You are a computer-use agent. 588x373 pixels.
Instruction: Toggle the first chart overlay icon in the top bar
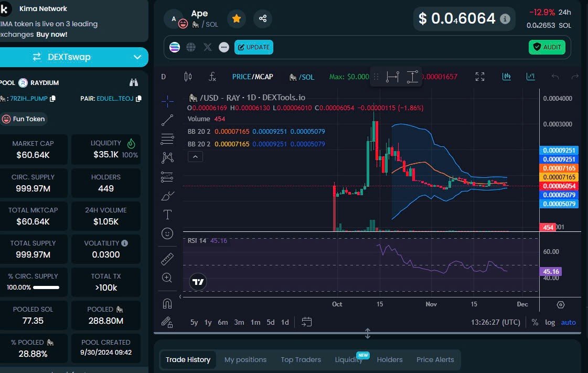tap(506, 77)
